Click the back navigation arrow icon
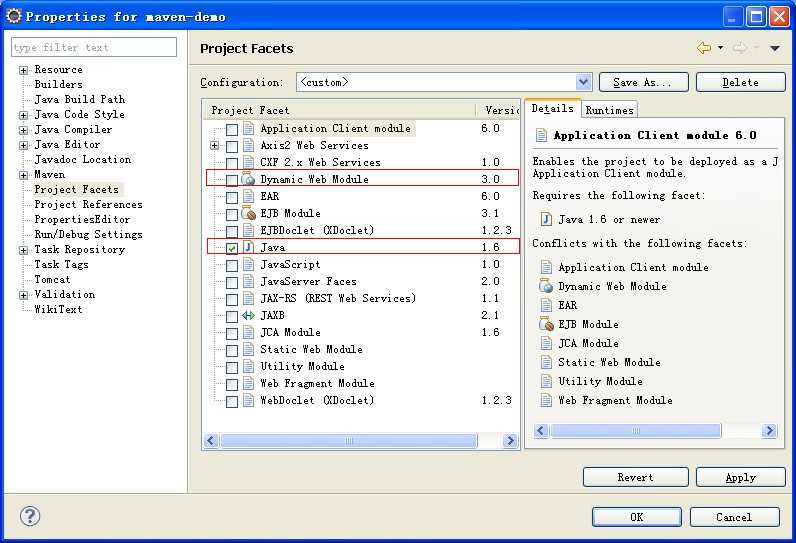Viewport: 796px width, 543px height. pyautogui.click(x=704, y=48)
